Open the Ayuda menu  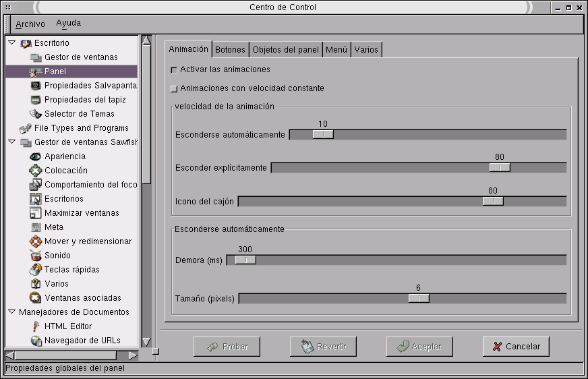[68, 24]
